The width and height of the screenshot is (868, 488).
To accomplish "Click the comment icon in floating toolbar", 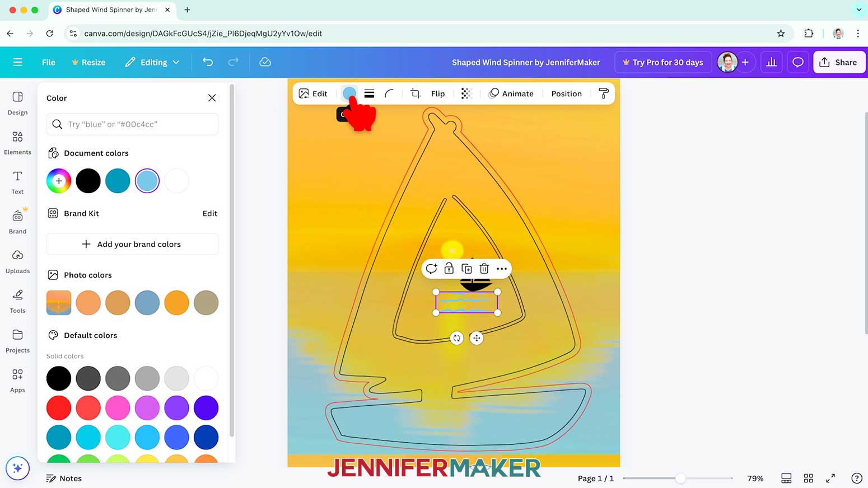I will [431, 269].
